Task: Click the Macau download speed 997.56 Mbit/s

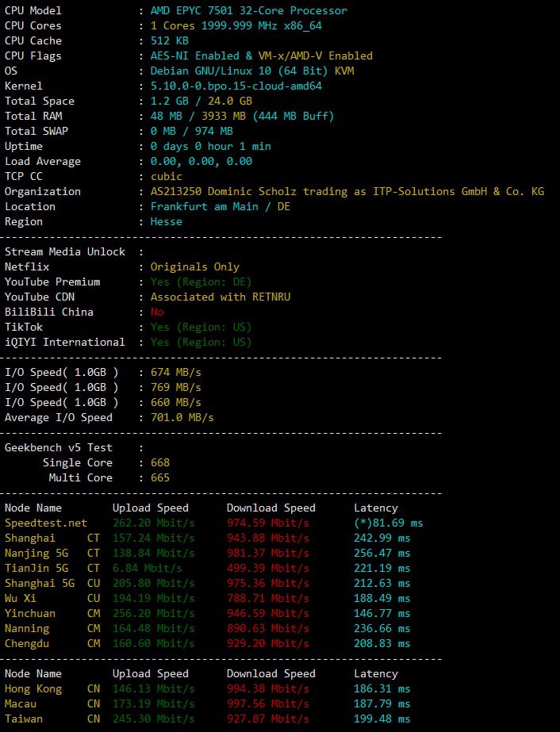Action: [x=267, y=704]
